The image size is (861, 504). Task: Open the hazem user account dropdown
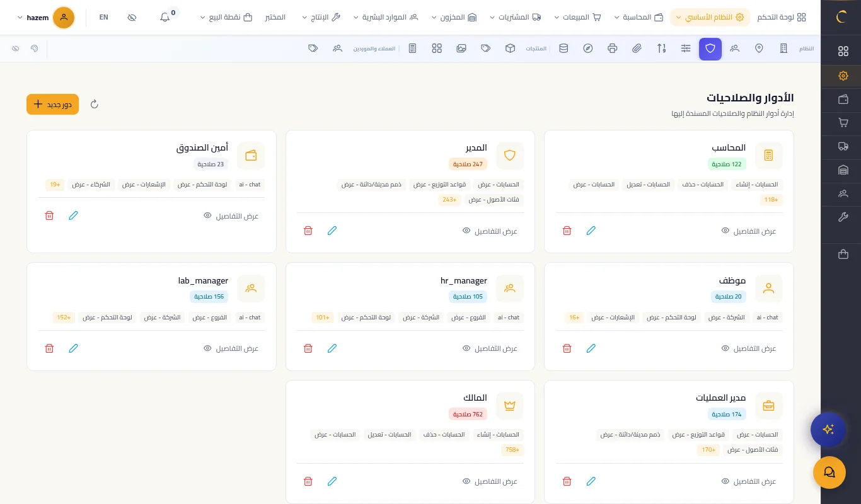(x=45, y=18)
